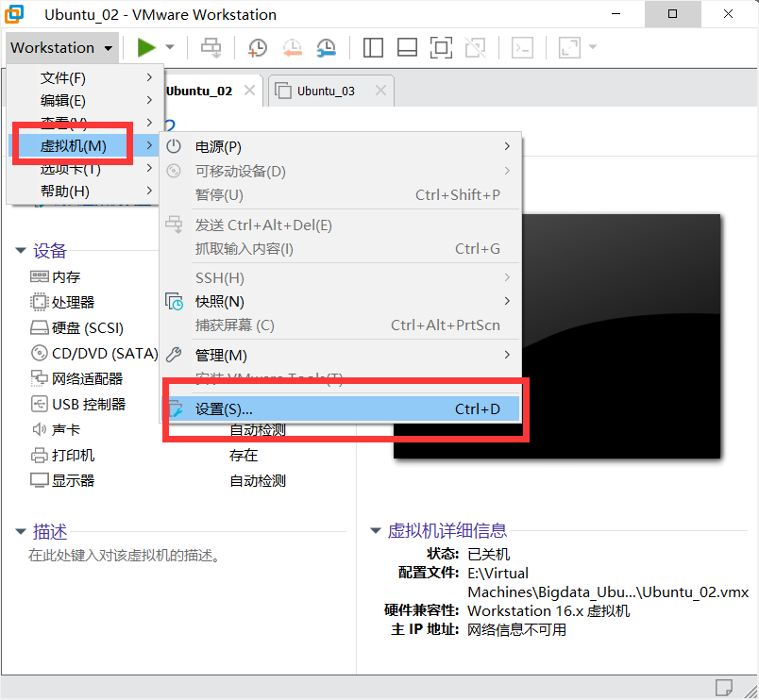
Task: Select the 网络适配器 network adapter
Action: click(76, 379)
